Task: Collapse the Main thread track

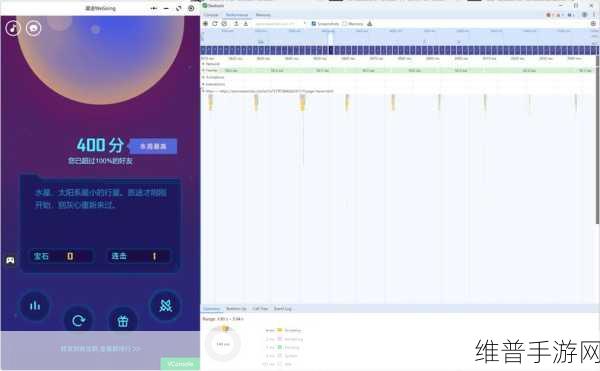Action: coord(204,91)
